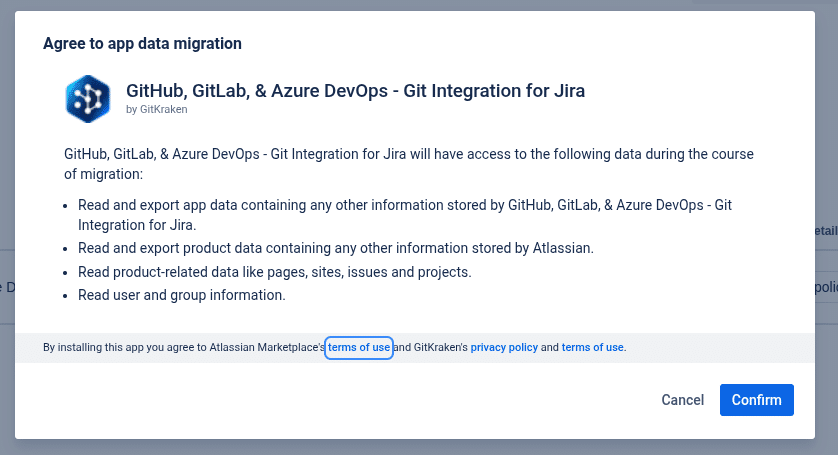Click the 'will have access to the following data' paragraph

point(409,164)
